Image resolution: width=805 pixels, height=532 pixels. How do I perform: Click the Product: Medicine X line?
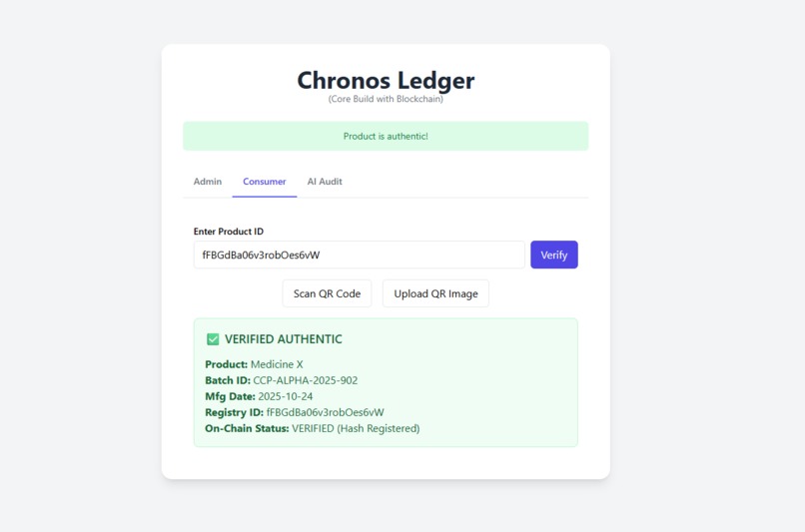(254, 364)
